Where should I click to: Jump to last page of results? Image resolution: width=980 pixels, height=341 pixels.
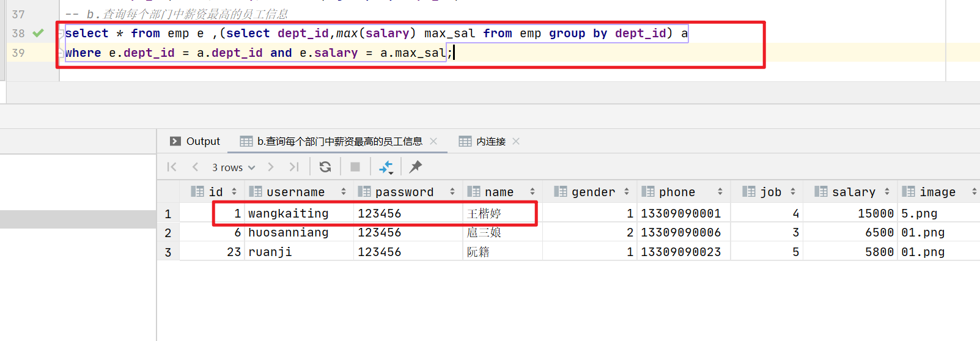click(x=294, y=167)
